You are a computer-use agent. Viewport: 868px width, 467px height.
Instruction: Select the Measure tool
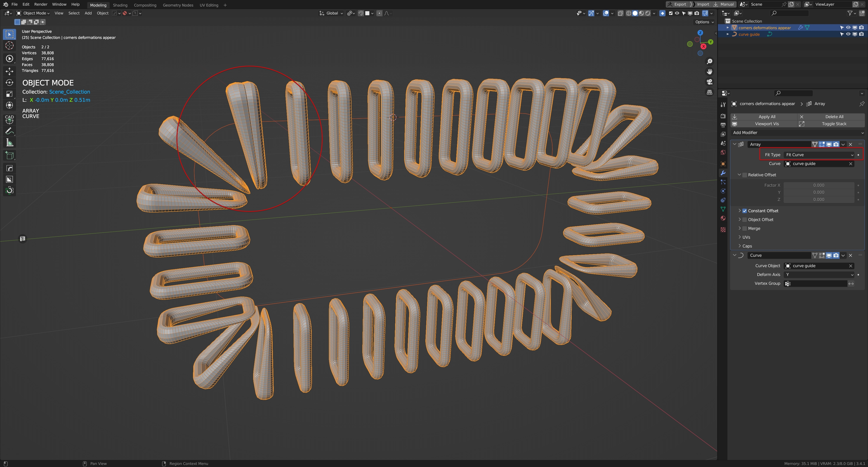(9, 143)
